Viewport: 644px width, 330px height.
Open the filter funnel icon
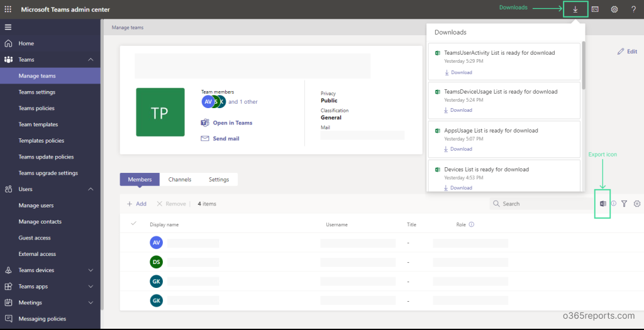[625, 204]
